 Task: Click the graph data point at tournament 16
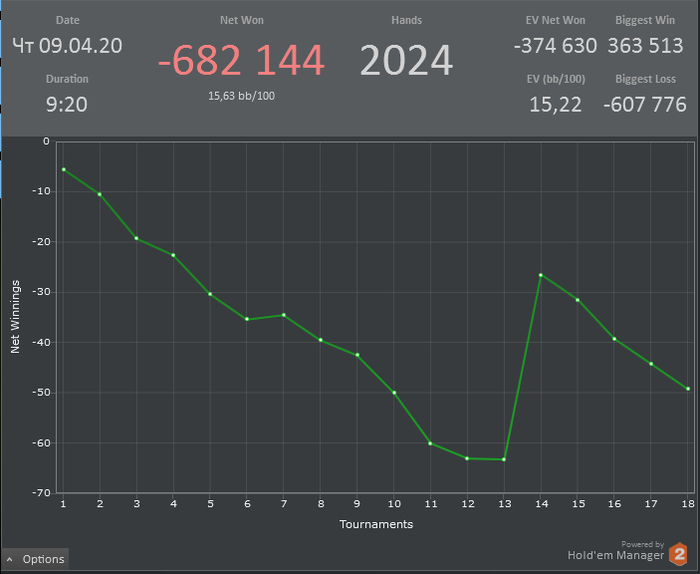(x=614, y=339)
